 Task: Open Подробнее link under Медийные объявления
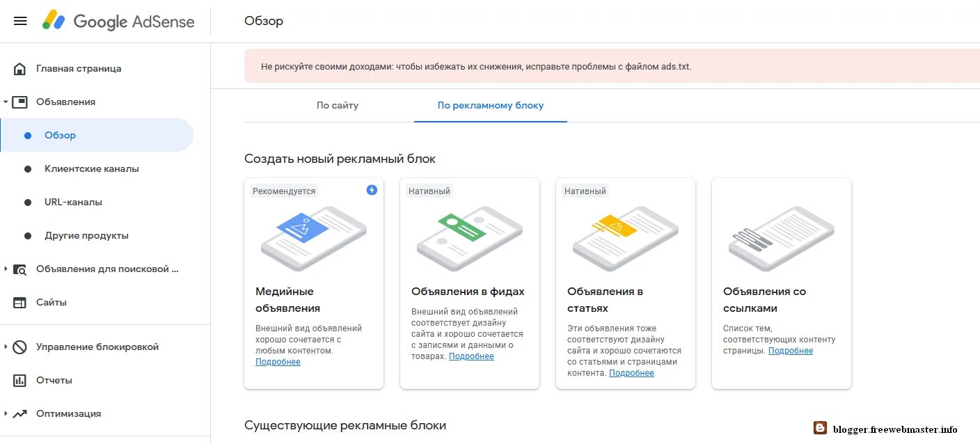(278, 362)
